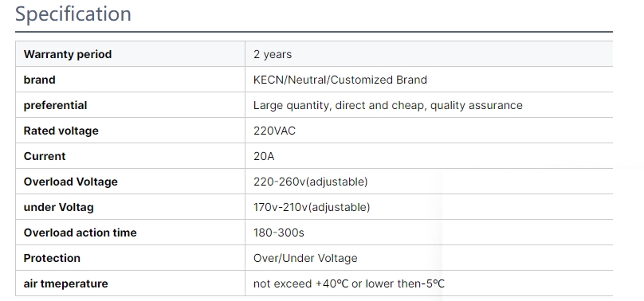Click the Specification heading
644x301 pixels.
tap(73, 14)
